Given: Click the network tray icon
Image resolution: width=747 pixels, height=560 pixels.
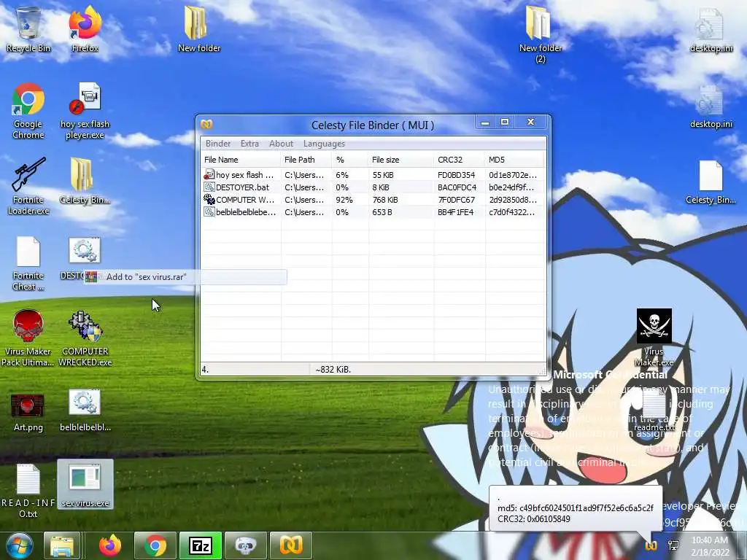Looking at the screenshot, I should tap(673, 545).
